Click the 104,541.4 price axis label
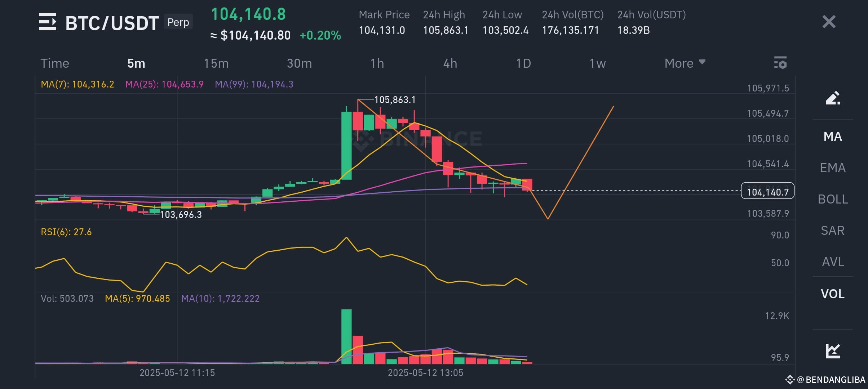Screen dimensions: 868x389 (x=768, y=164)
